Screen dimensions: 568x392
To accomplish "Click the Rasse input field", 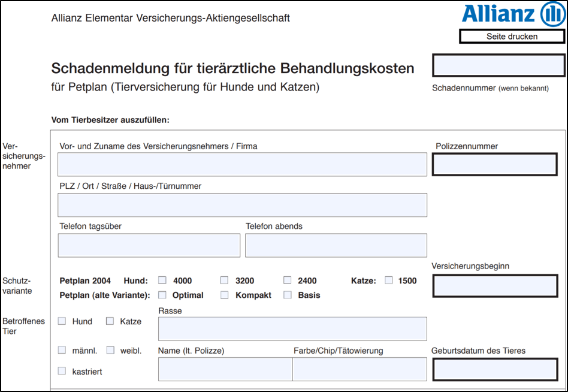I will tap(292, 329).
